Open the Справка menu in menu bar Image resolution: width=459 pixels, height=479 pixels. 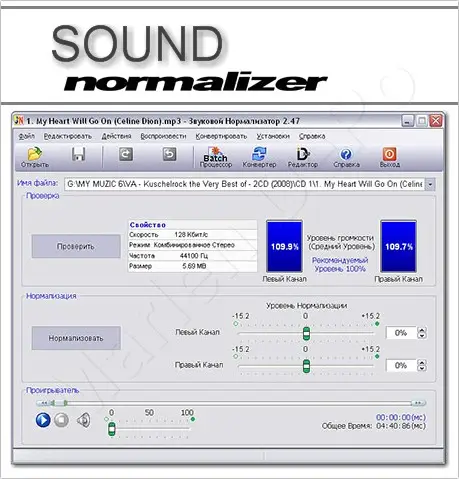coord(312,136)
